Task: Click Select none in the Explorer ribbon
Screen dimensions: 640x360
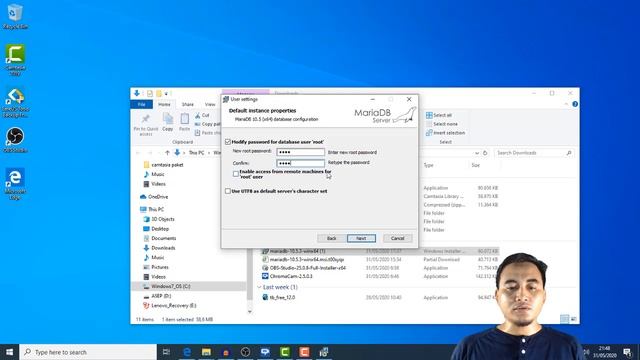Action: click(x=442, y=124)
